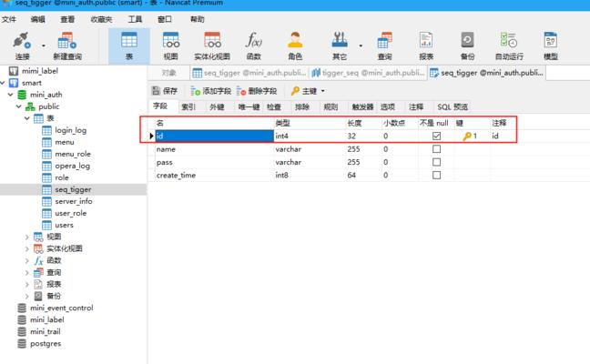Viewport: 590px width, 364px height.
Task: Open the 查看 menu
Action: [67, 19]
